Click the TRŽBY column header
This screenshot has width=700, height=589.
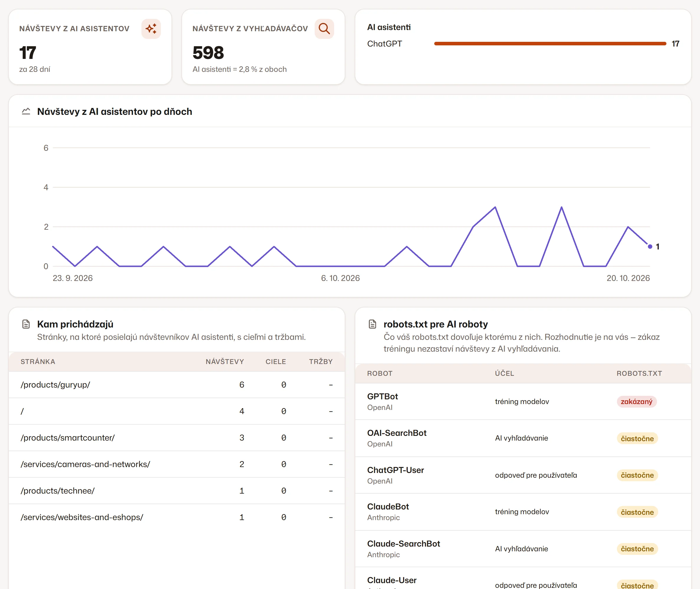[x=321, y=362]
